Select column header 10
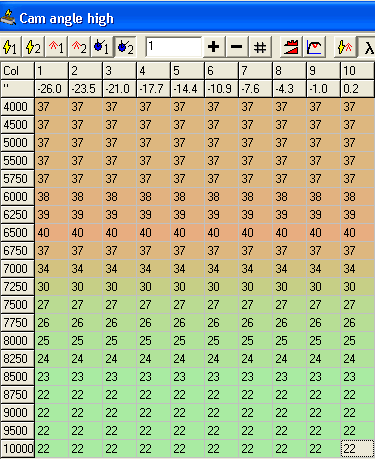The height and width of the screenshot is (459, 375). click(x=358, y=71)
